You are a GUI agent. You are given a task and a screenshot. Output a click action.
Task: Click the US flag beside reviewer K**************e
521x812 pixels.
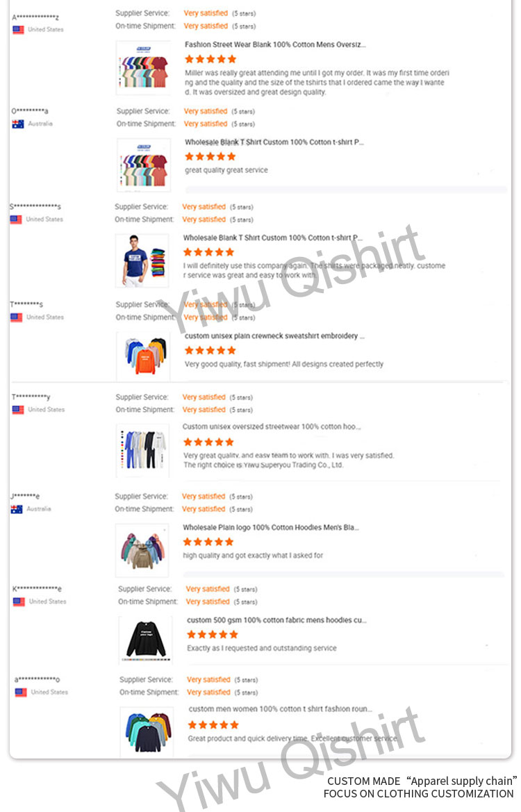click(19, 602)
